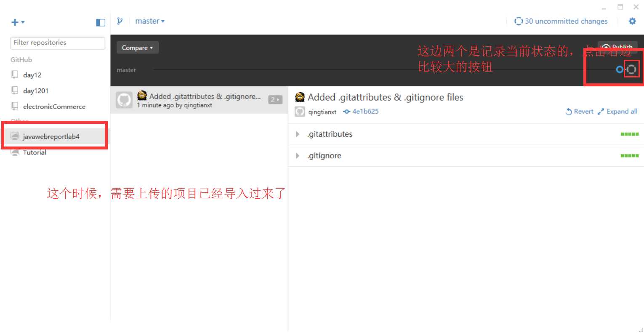
Task: Click the avatar in the commit list entry
Action: pos(124,100)
